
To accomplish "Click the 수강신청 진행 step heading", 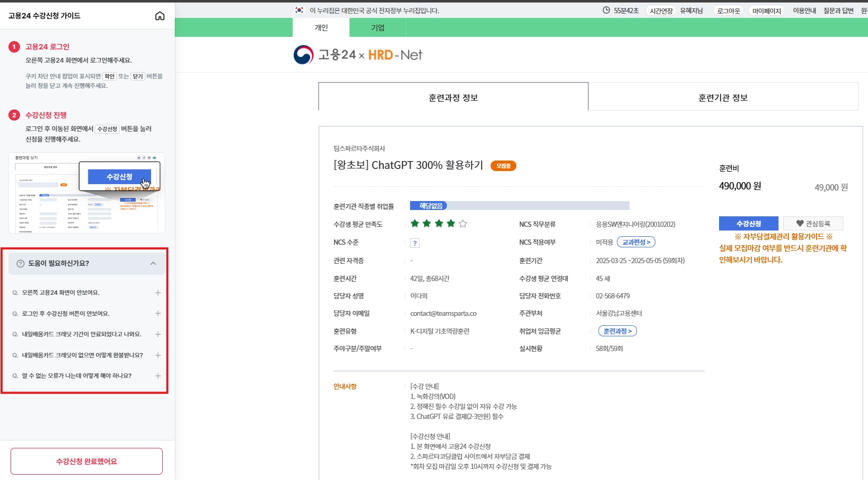I will pyautogui.click(x=46, y=115).
